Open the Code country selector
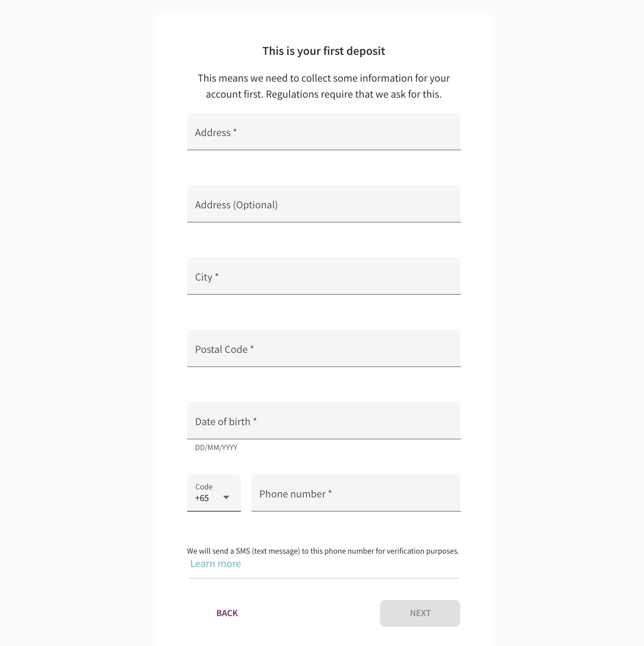The height and width of the screenshot is (646, 644). click(x=214, y=493)
